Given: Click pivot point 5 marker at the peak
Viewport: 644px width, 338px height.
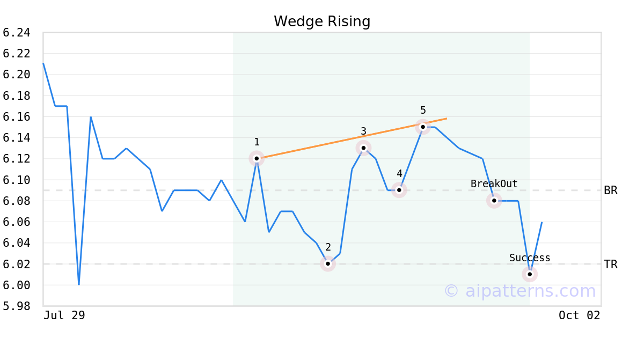Looking at the screenshot, I should 423,127.
